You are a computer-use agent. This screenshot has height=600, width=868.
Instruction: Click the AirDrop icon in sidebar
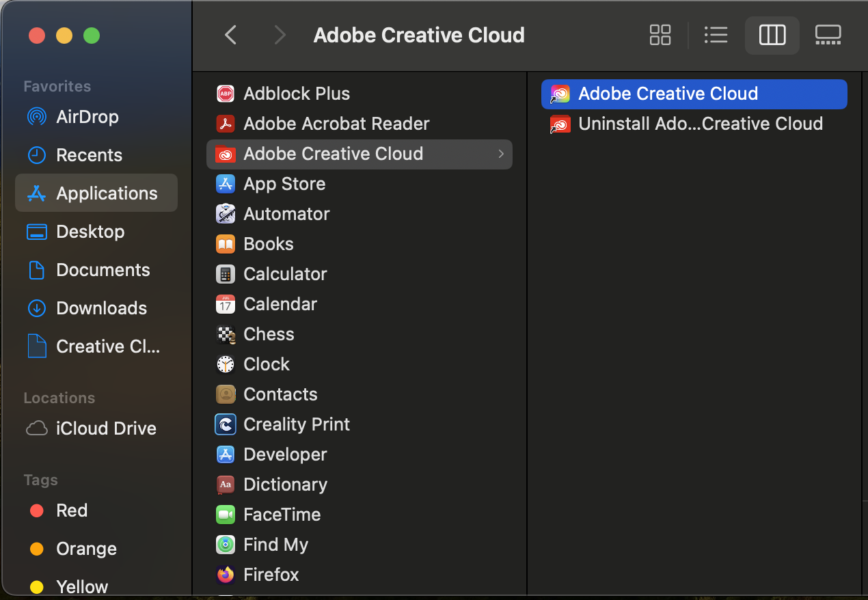tap(36, 117)
